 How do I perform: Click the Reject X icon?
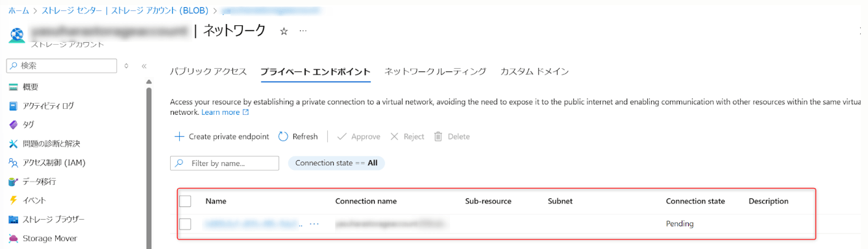(394, 136)
